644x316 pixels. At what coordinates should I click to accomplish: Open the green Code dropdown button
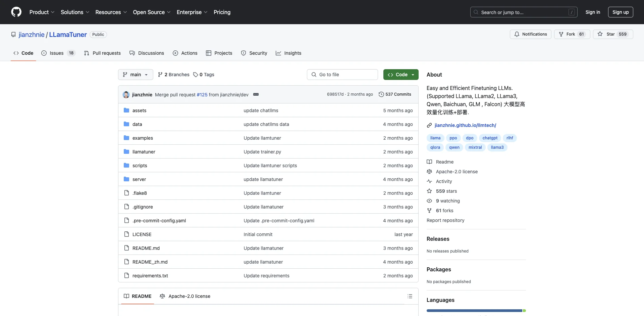tap(401, 75)
